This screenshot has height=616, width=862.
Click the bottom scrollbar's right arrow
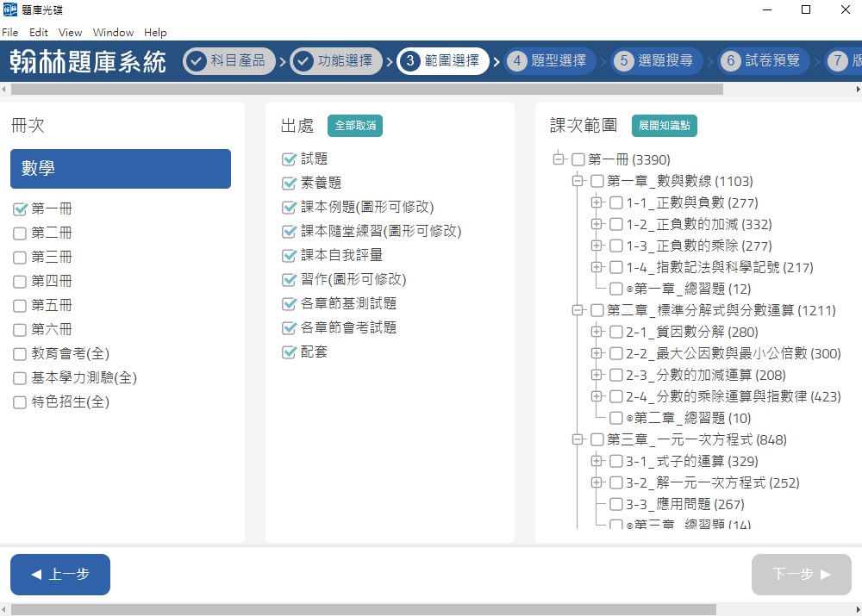(858, 609)
